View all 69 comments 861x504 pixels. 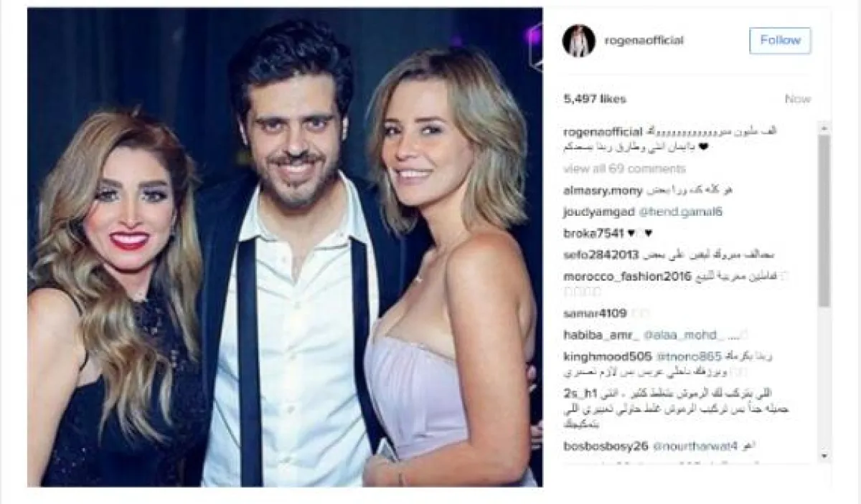pos(614,168)
